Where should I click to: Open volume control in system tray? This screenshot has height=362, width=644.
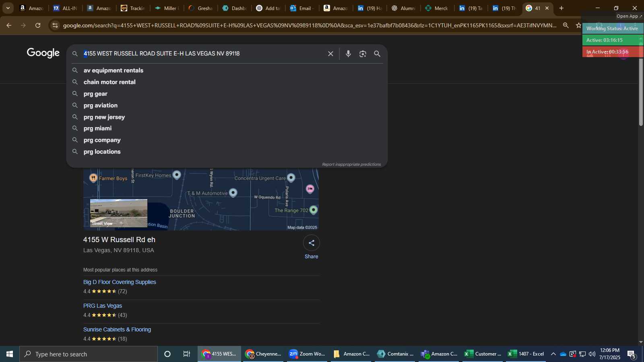(592, 354)
